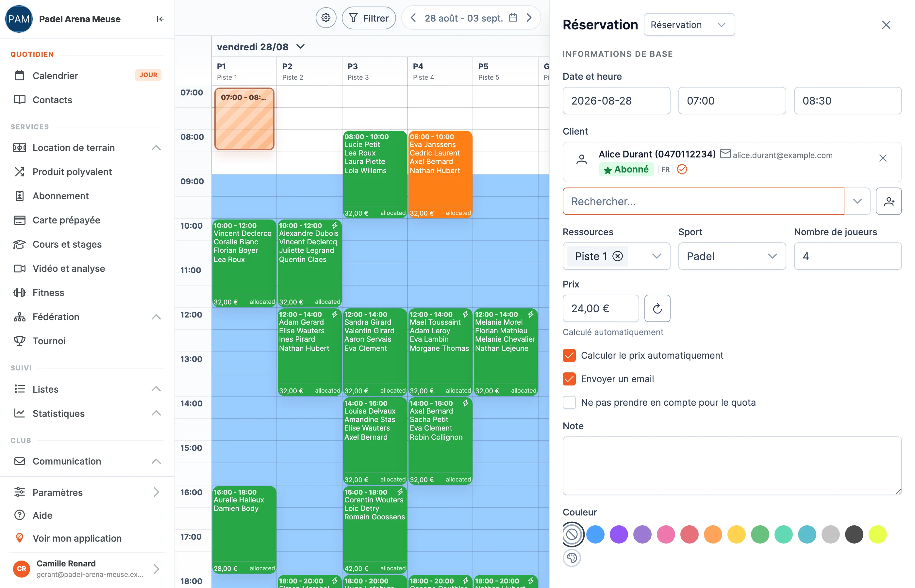Open 08:00 - 10:00 Eva Janssens booking
The width and height of the screenshot is (915, 588).
tap(440, 174)
